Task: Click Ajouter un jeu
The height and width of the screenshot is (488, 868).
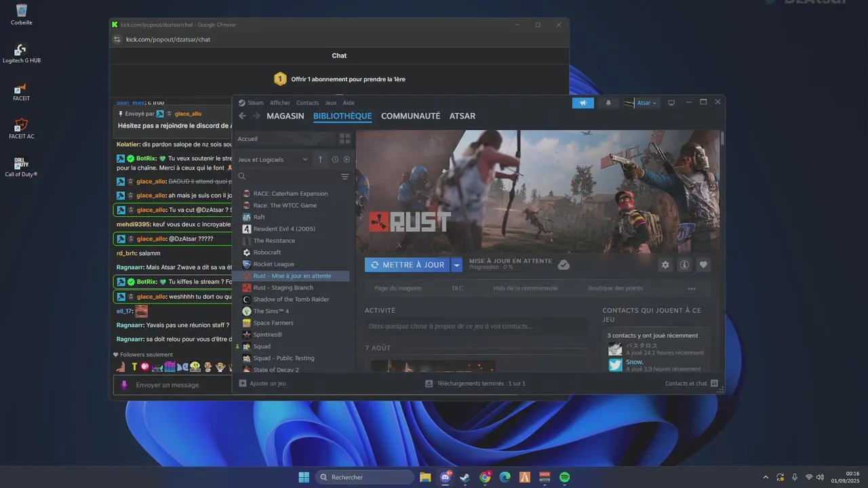Action: point(268,383)
